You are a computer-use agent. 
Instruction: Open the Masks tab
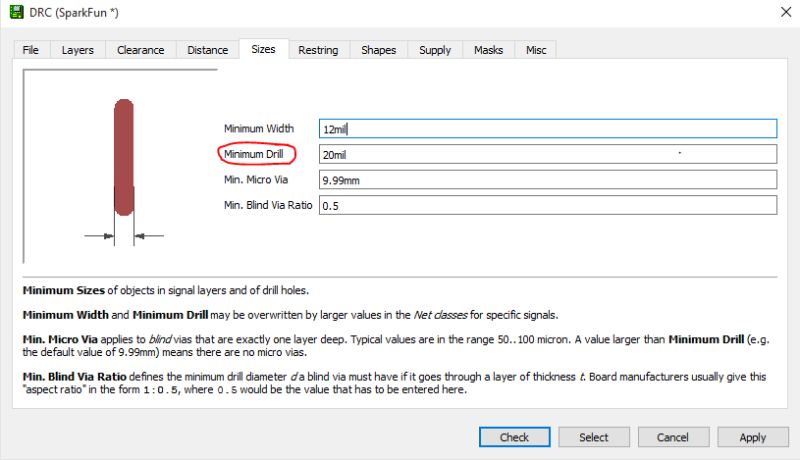click(488, 50)
